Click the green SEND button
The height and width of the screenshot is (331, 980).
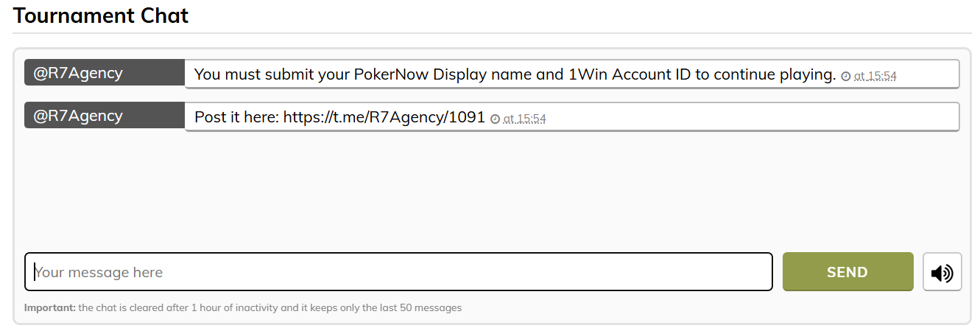click(x=847, y=272)
